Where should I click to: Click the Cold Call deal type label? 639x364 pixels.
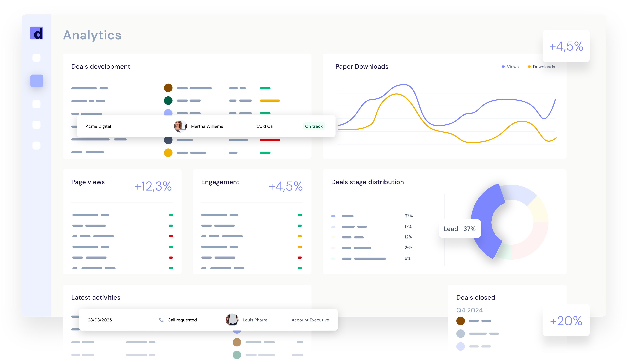265,126
